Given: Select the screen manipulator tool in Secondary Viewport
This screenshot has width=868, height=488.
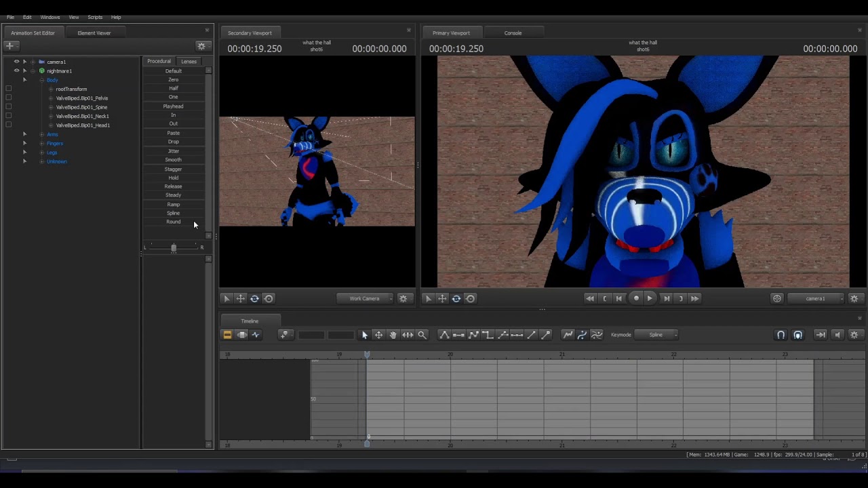Looking at the screenshot, I should 269,298.
